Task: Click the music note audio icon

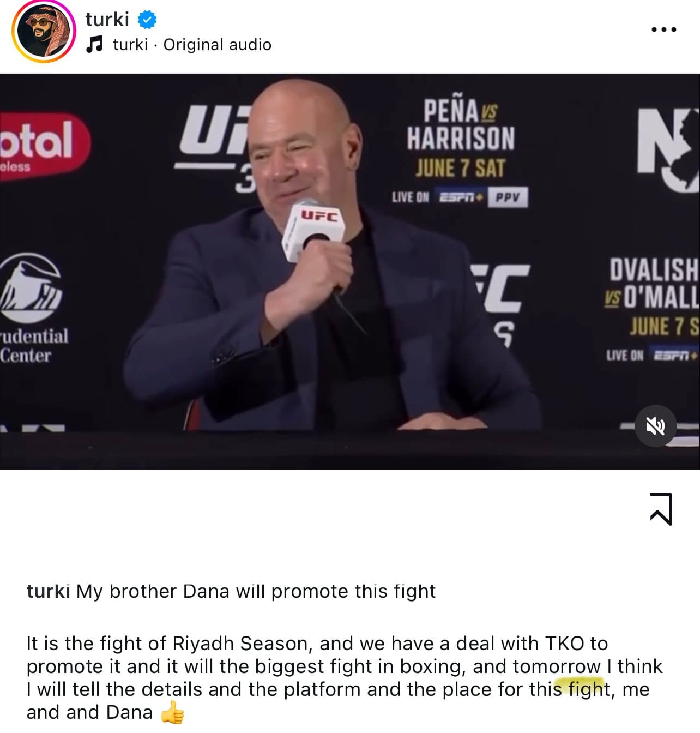Action: pos(94,44)
